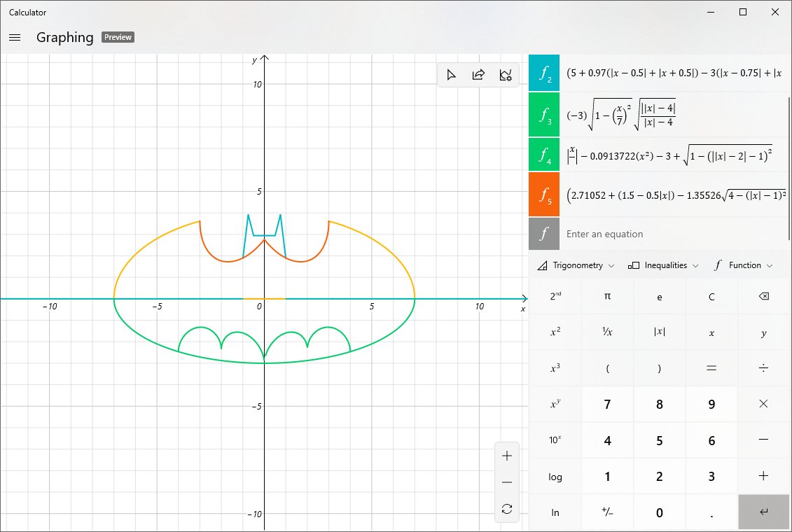Screen dimensions: 792x532
Task: Select the Trace tool on the graph
Action: point(452,75)
